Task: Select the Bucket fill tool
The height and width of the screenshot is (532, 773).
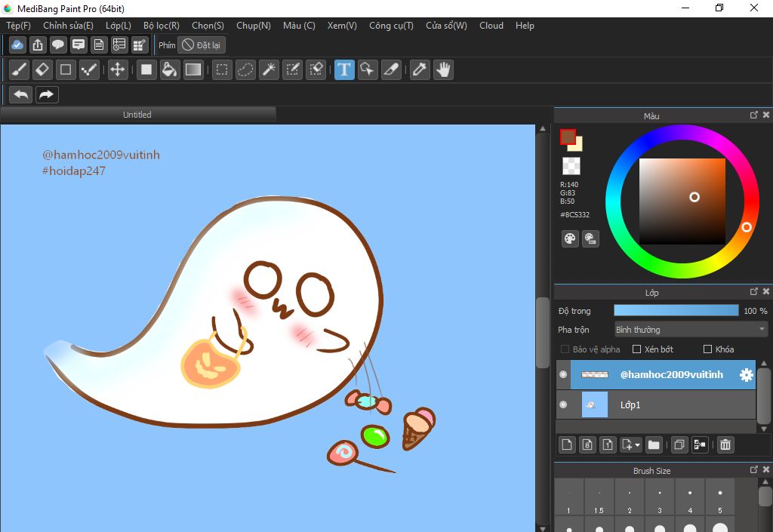Action: (170, 69)
